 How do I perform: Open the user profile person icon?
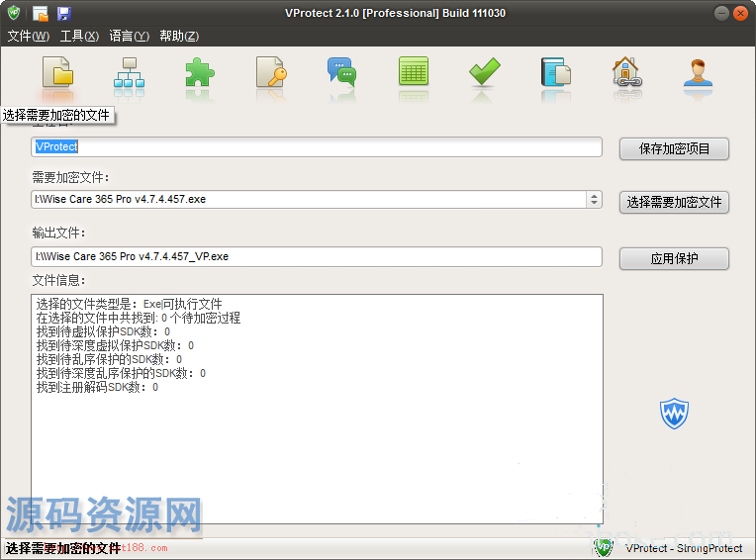coord(698,72)
